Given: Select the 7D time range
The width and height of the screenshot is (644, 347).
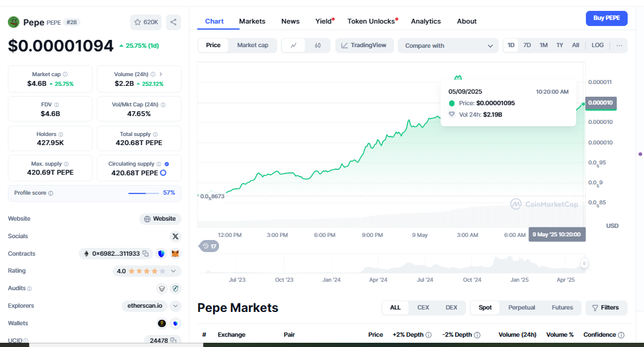Looking at the screenshot, I should [x=527, y=45].
